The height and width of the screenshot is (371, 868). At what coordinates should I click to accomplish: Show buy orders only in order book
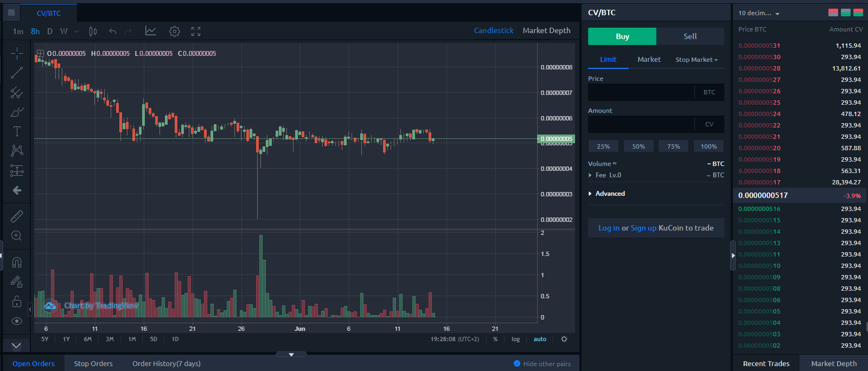(x=846, y=12)
